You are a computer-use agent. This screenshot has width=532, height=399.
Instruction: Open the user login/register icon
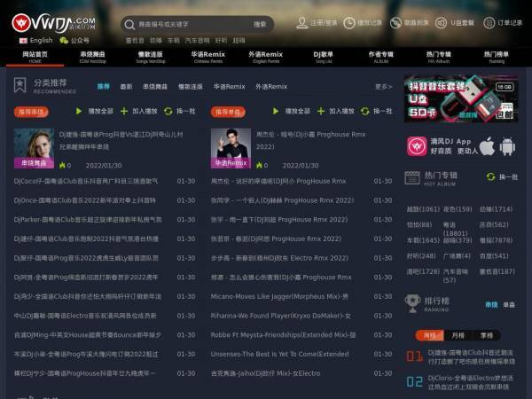click(302, 23)
